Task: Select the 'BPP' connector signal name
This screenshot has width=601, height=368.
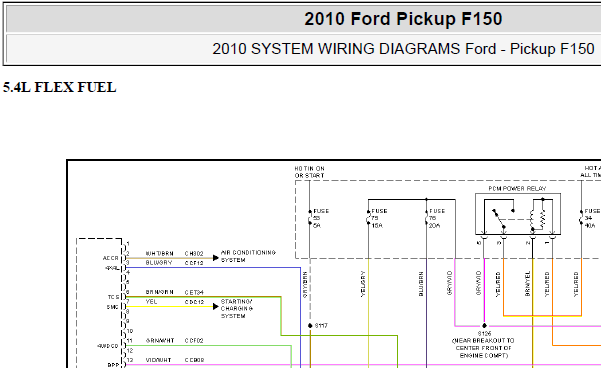Action: click(x=113, y=365)
